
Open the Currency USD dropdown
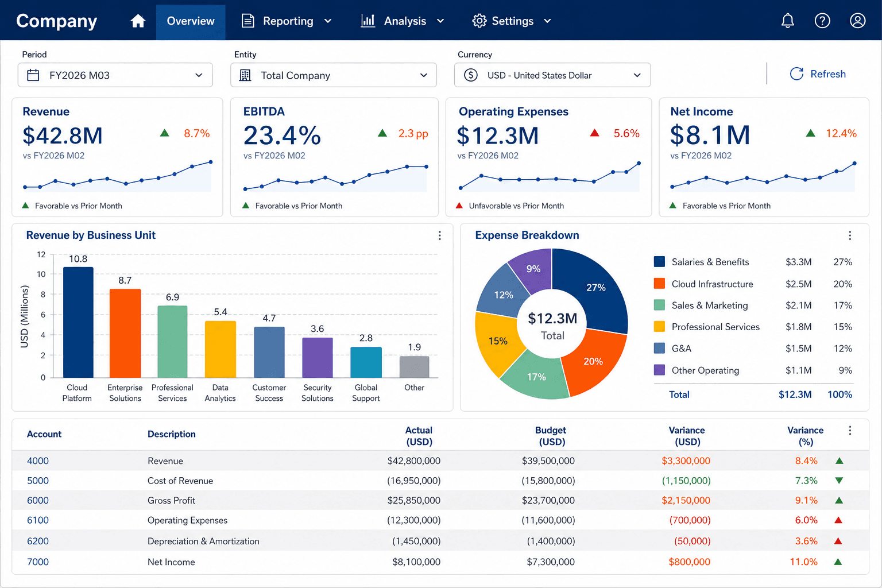552,75
